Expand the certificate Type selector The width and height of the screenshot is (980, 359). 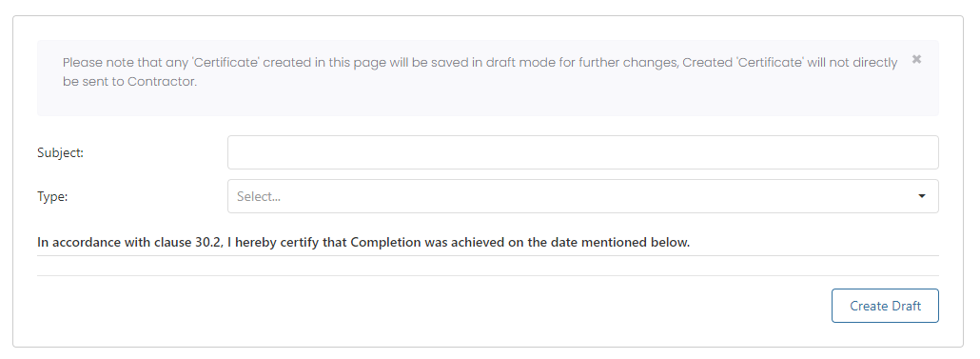tap(582, 196)
